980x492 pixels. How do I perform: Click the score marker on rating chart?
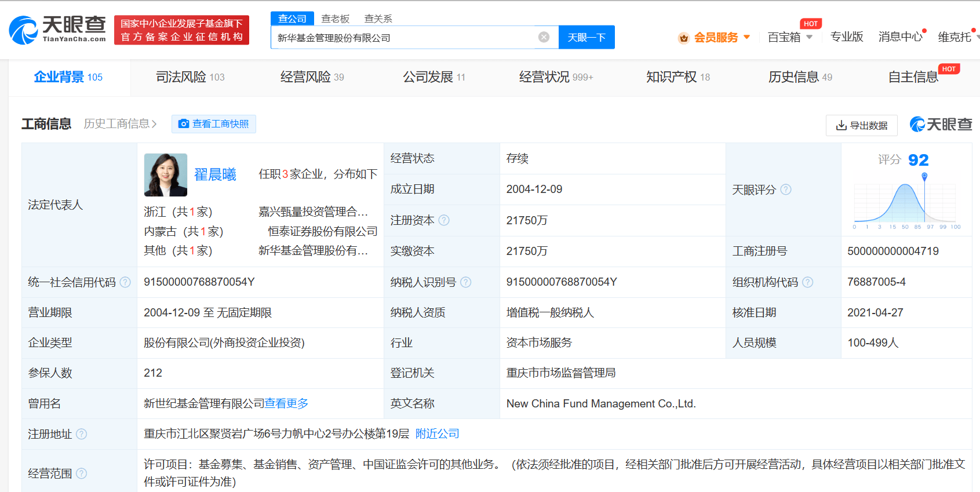pyautogui.click(x=924, y=177)
